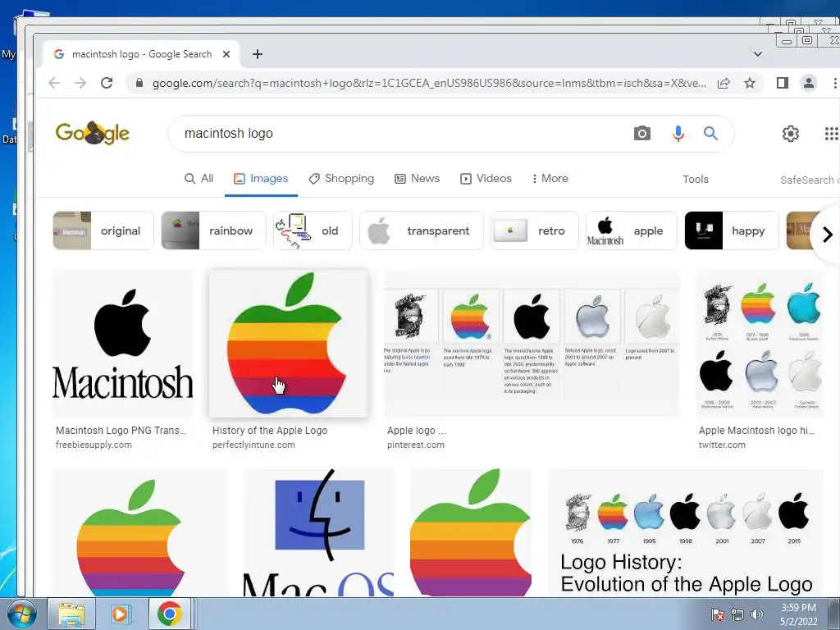This screenshot has width=840, height=630.
Task: Open the Windows Start menu orb
Action: [x=21, y=614]
